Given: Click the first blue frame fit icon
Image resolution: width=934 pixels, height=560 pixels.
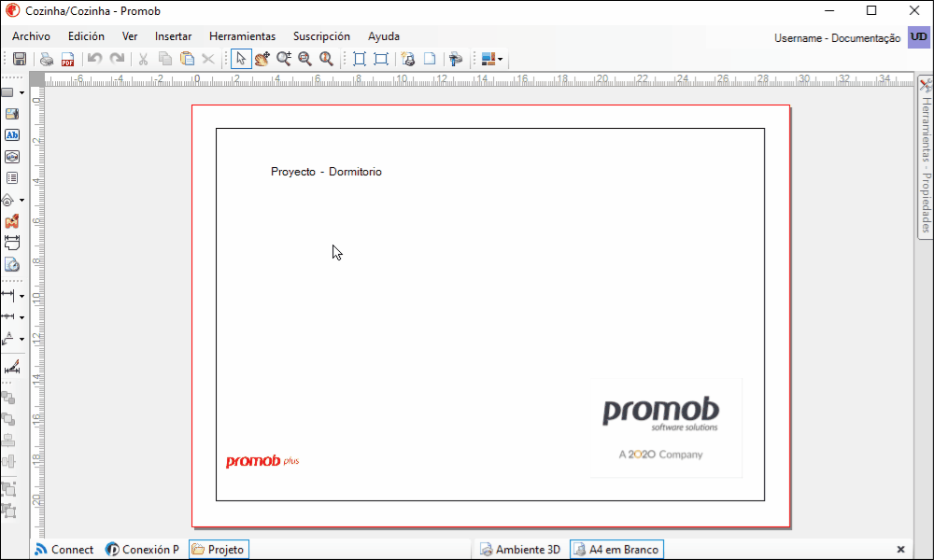Looking at the screenshot, I should pyautogui.click(x=360, y=59).
